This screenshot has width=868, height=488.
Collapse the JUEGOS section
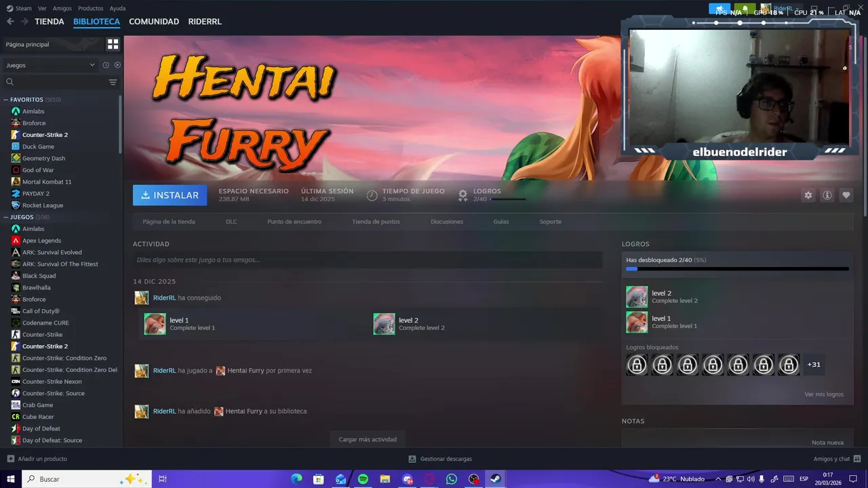[x=6, y=217]
